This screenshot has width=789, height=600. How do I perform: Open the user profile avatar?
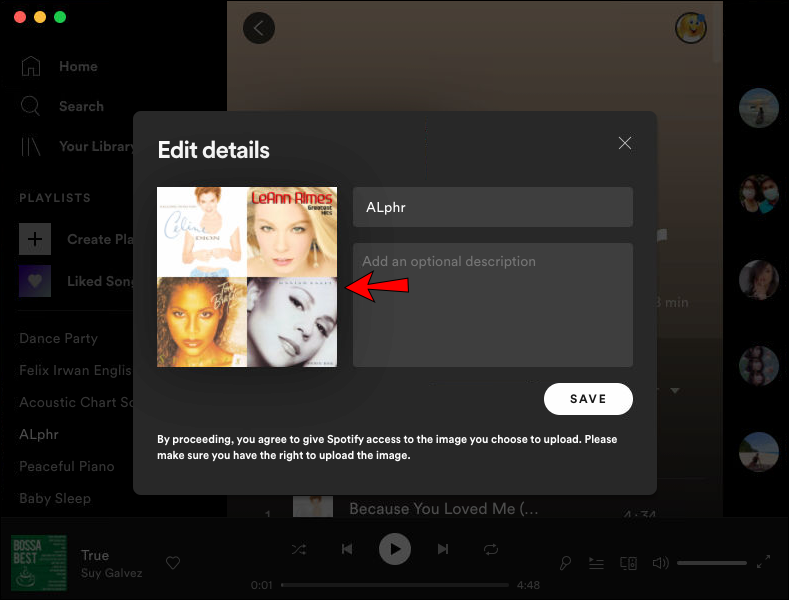[x=690, y=28]
